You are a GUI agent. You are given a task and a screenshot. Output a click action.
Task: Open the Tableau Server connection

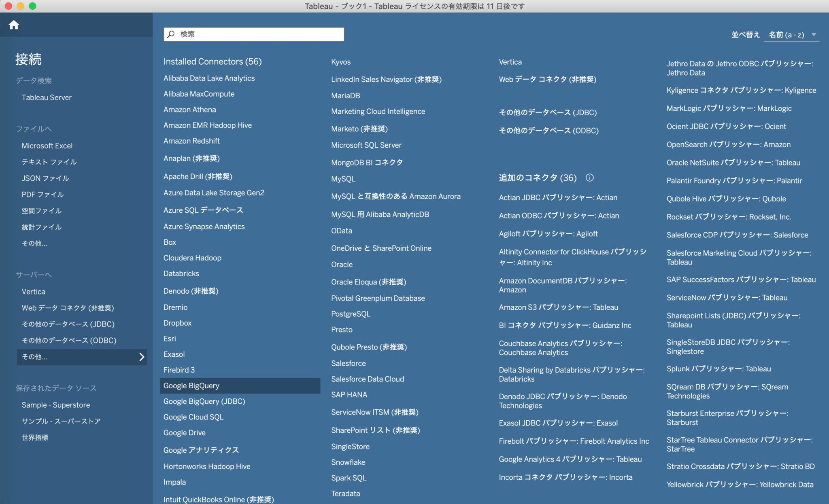(47, 97)
